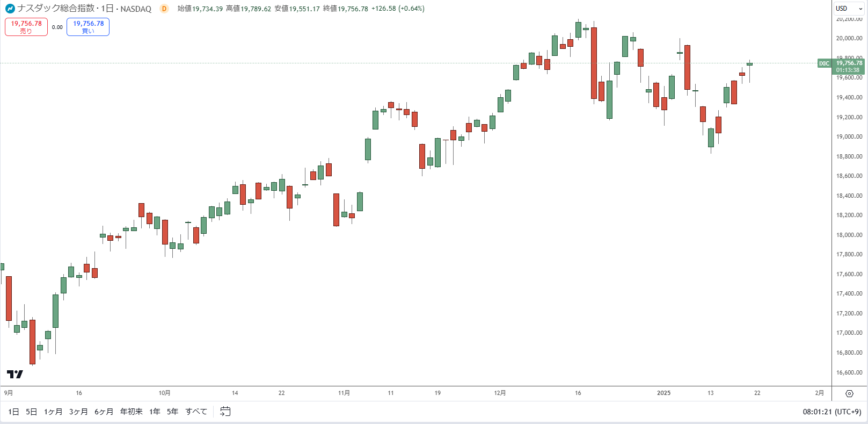Click the 安値 19,551.17 low value

click(x=297, y=9)
